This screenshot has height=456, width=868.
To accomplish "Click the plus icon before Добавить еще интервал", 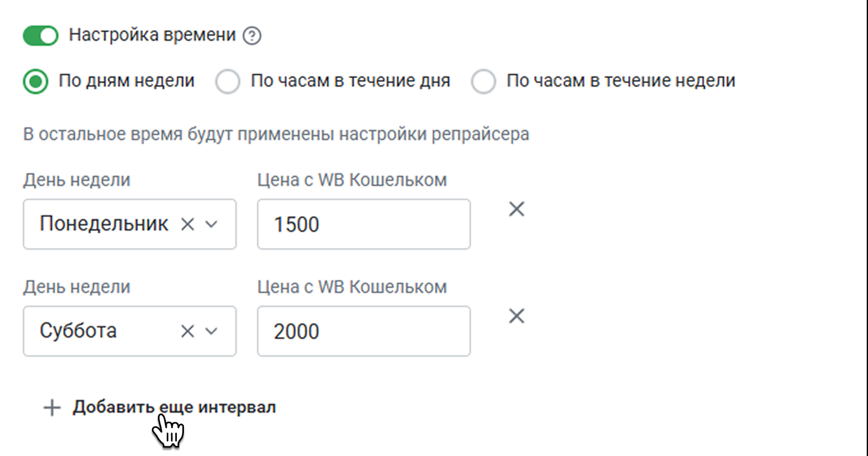I will tap(52, 408).
